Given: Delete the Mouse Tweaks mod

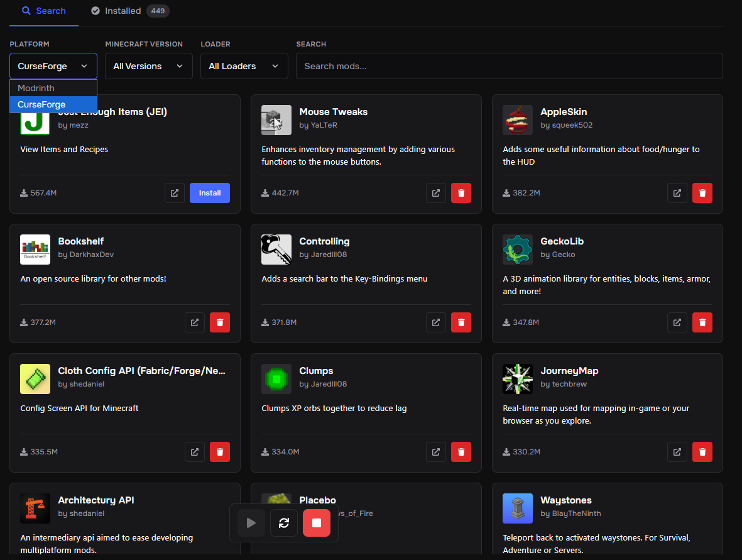Looking at the screenshot, I should coord(461,193).
